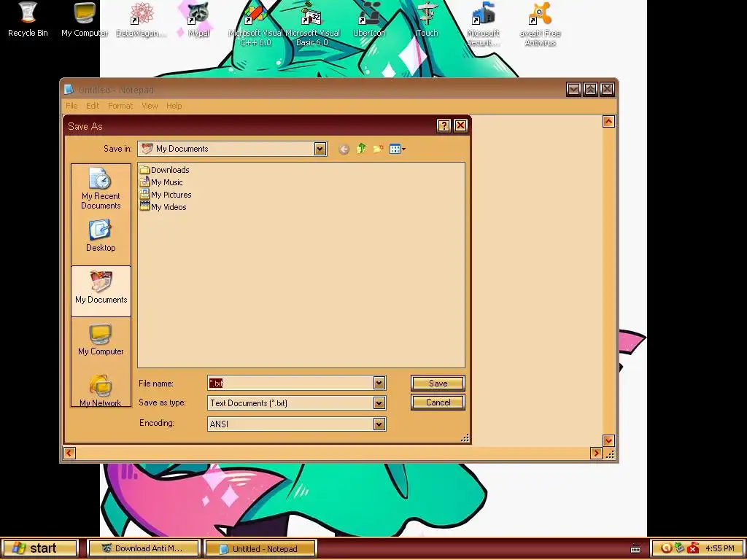The image size is (747, 560).
Task: Click Notepad's horizontal scroll left arrow
Action: click(x=69, y=453)
